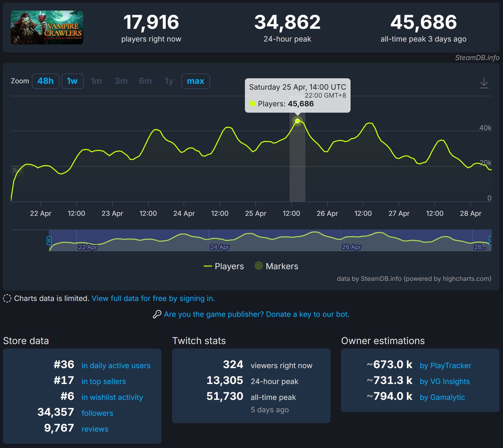Open the 'Donate a key to our bot' link
This screenshot has width=503, height=448.
(x=308, y=314)
